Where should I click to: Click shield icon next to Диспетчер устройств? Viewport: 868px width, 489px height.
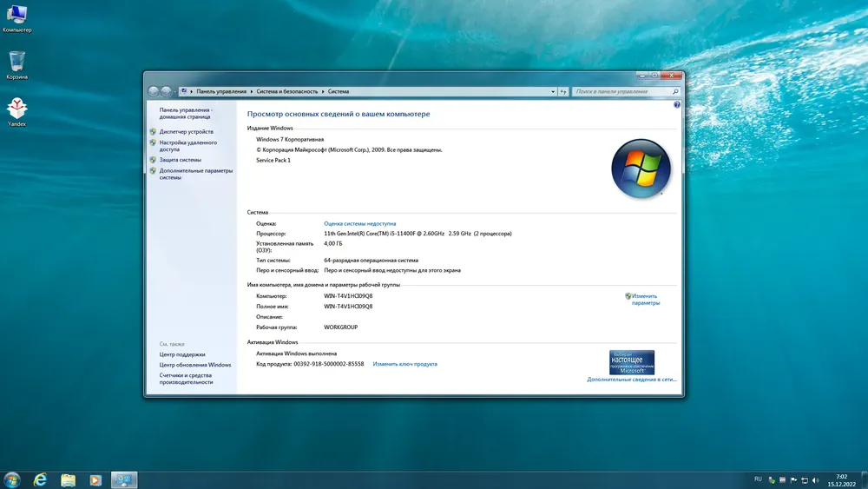(153, 132)
